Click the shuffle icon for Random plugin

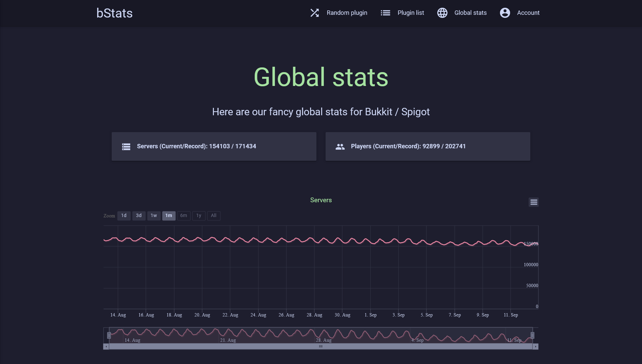314,13
